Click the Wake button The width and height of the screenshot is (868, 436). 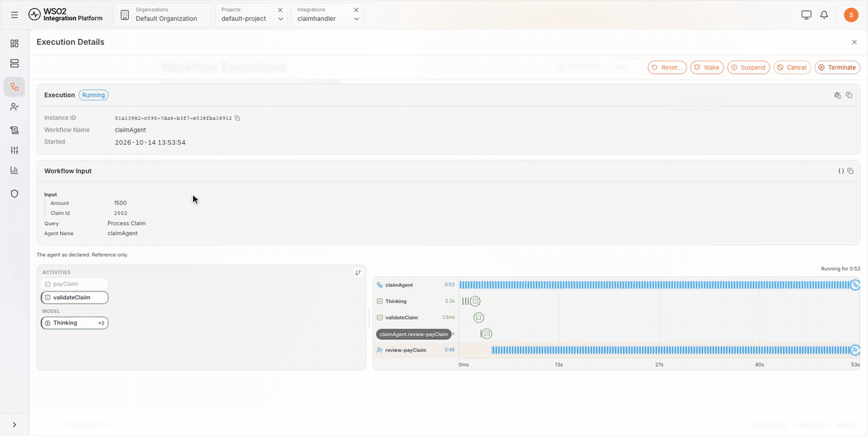tap(707, 67)
